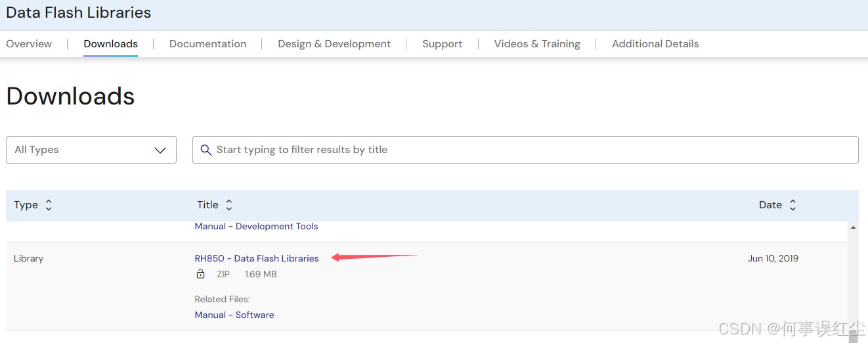
Task: Open the Videos & Training tab
Action: pos(537,44)
